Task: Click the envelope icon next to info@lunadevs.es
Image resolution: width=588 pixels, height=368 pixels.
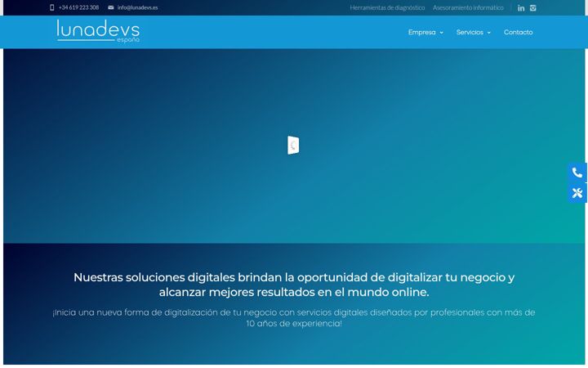Action: [x=110, y=7]
